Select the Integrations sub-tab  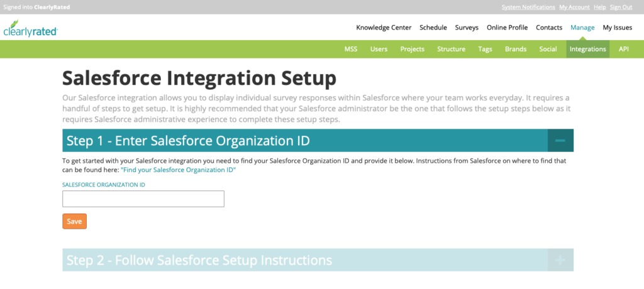(x=588, y=49)
